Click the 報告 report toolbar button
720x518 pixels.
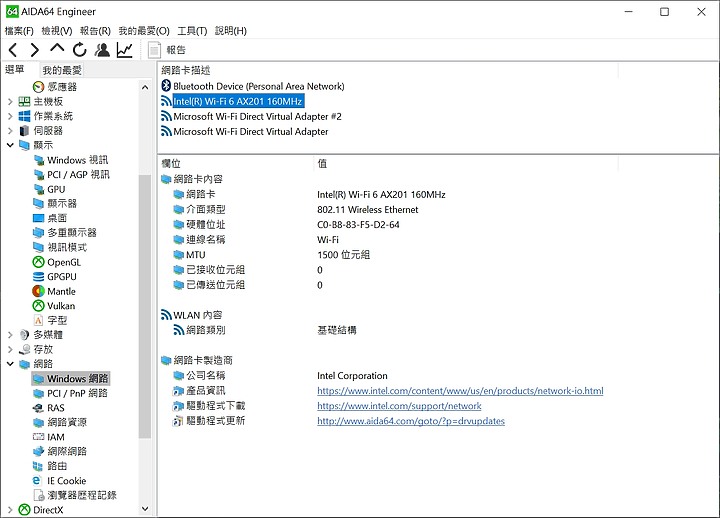167,50
